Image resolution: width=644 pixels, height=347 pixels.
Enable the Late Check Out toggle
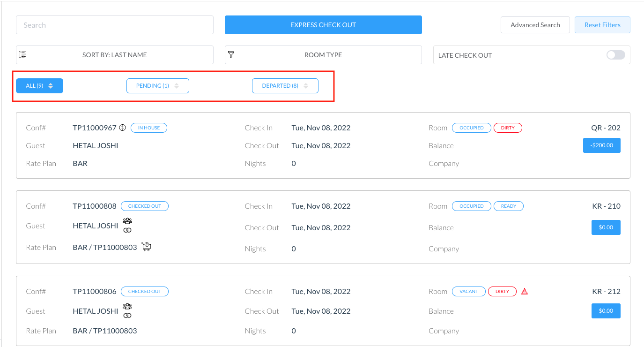(615, 55)
